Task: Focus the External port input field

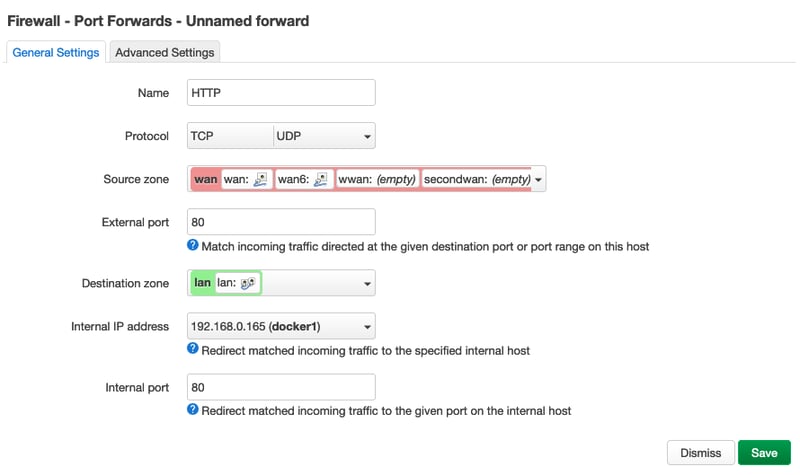Action: (x=281, y=222)
